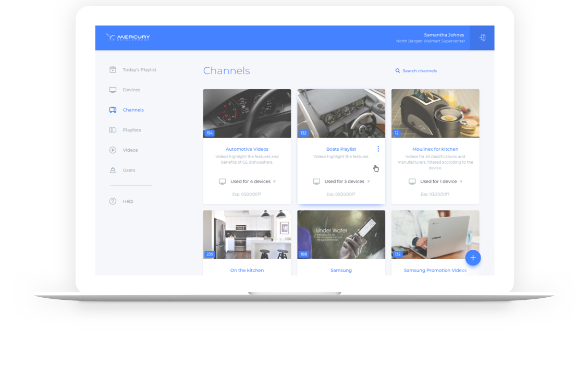
Task: Open Help via the question mark icon
Action: coord(113,201)
